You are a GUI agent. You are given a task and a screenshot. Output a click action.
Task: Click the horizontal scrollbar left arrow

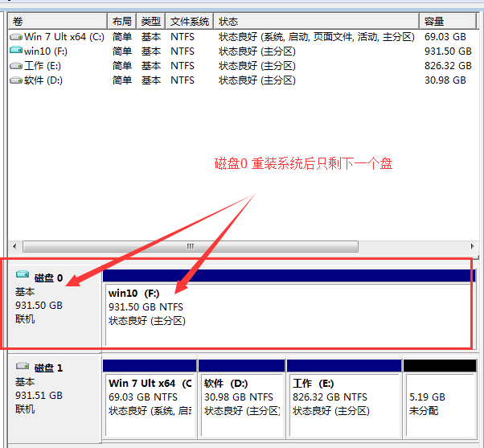[14, 246]
